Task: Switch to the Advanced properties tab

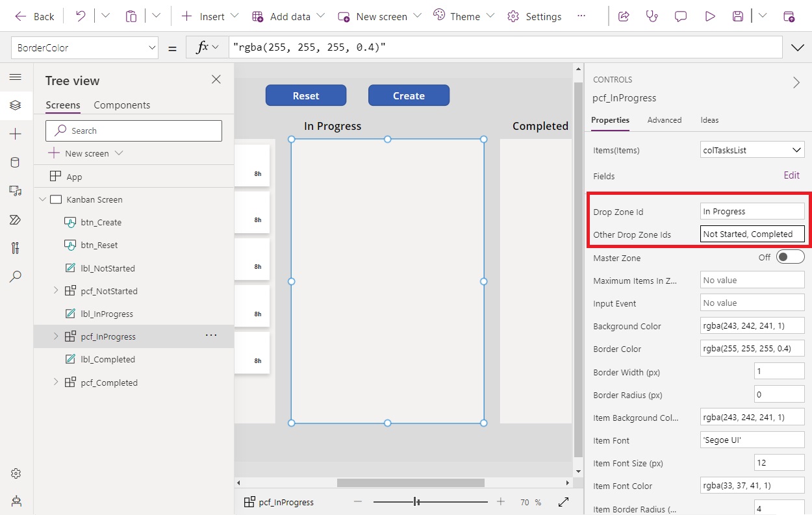Action: tap(665, 120)
